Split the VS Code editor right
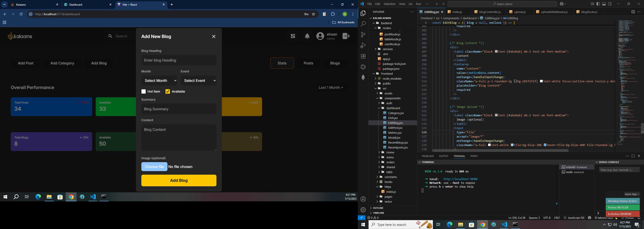The image size is (644, 229). pyautogui.click(x=633, y=12)
